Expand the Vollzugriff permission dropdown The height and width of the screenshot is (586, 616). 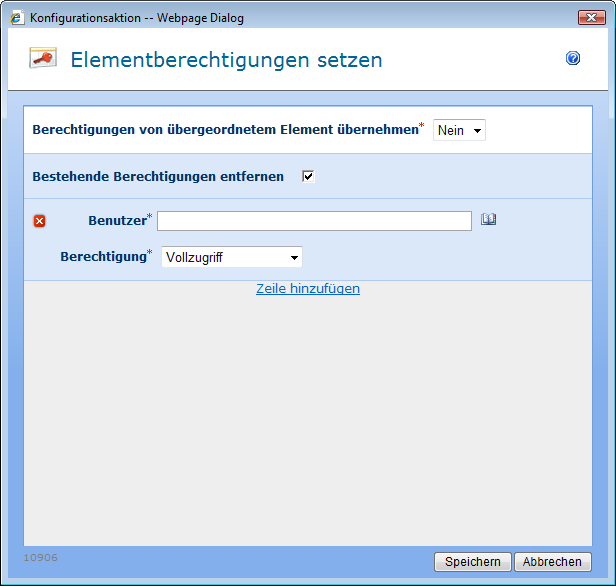232,258
